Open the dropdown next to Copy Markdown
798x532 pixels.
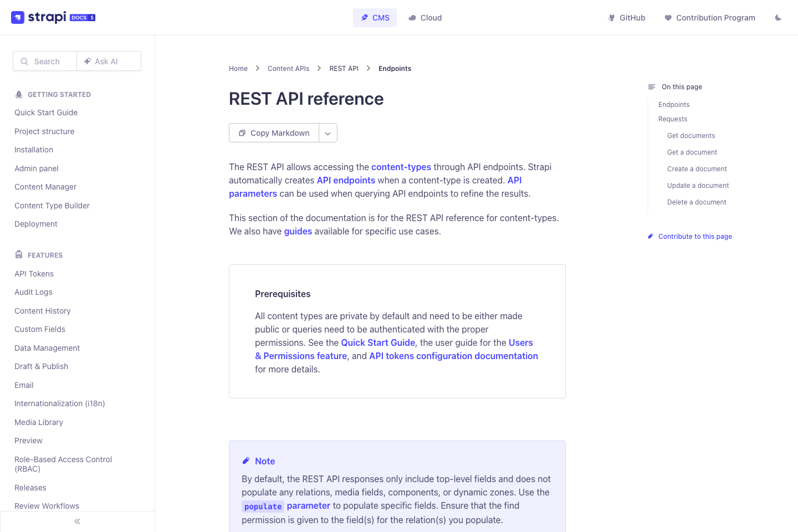click(x=328, y=133)
